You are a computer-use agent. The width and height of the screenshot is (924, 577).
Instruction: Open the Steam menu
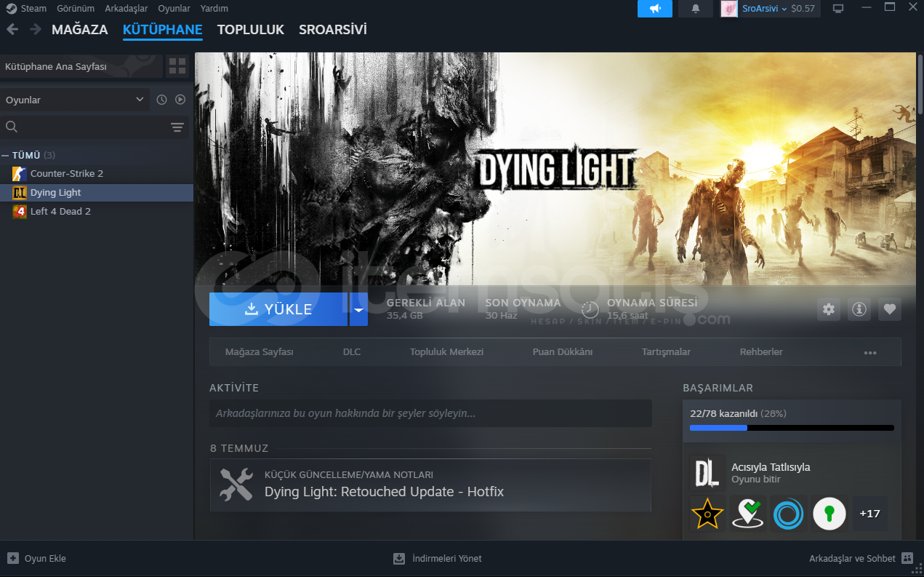point(34,9)
